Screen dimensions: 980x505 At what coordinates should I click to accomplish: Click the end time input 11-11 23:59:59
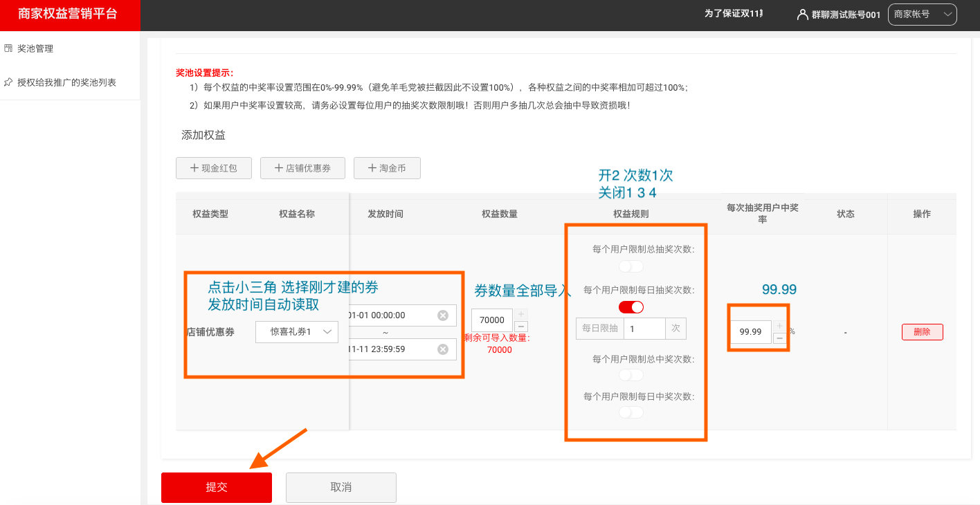pos(403,349)
